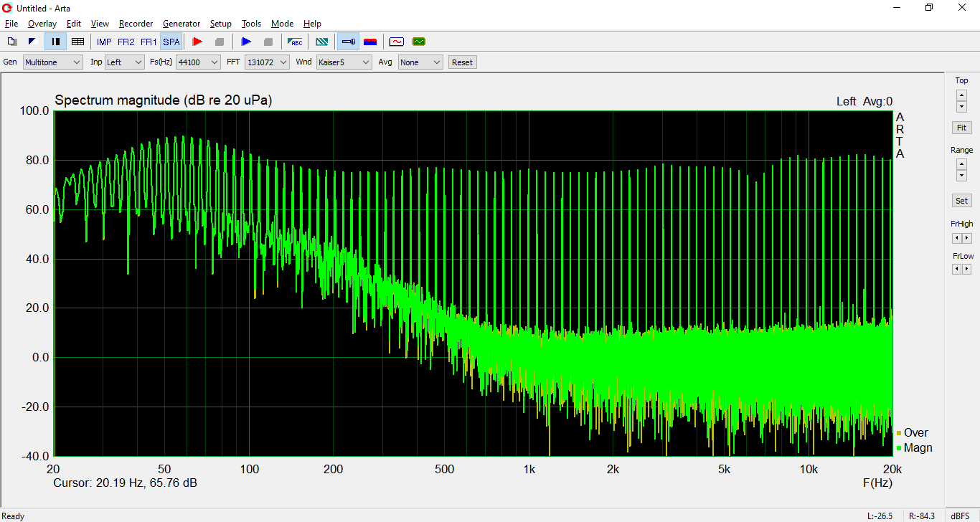The width and height of the screenshot is (980, 522).
Task: Click FrLow left arrow
Action: (x=956, y=270)
